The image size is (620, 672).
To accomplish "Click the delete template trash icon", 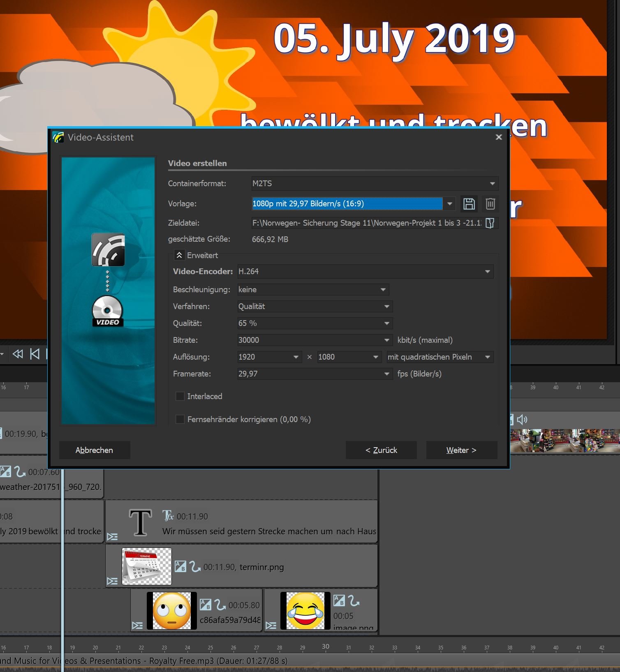I will (x=490, y=204).
